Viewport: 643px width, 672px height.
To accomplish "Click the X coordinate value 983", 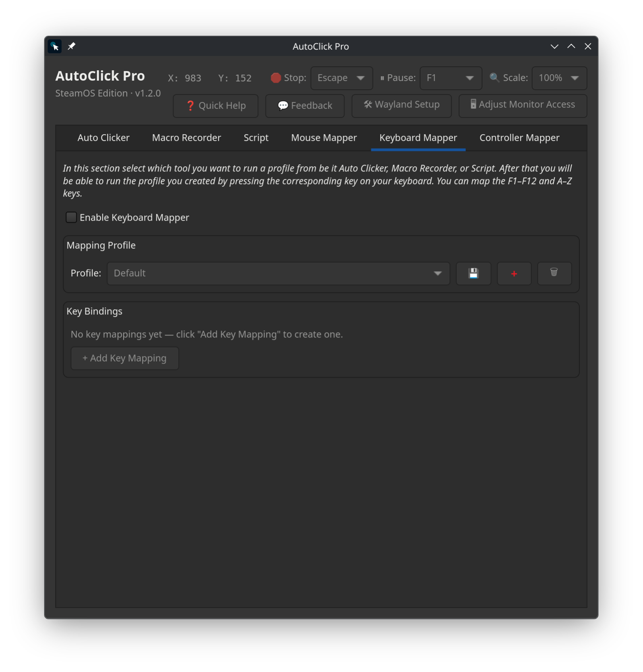I will pos(193,78).
